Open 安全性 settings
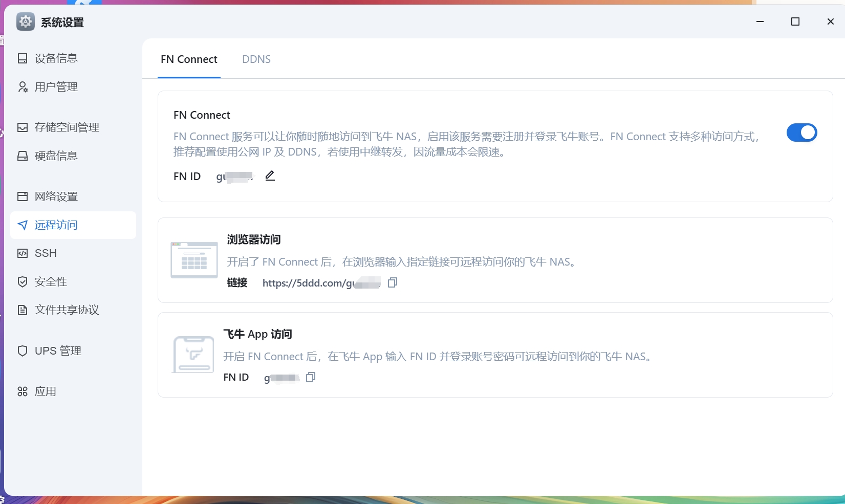 click(x=73, y=282)
